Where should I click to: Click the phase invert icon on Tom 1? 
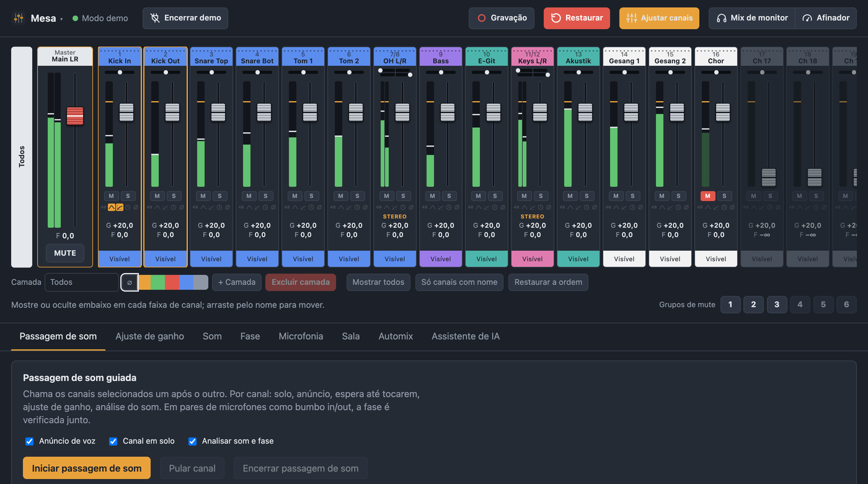[x=319, y=207]
